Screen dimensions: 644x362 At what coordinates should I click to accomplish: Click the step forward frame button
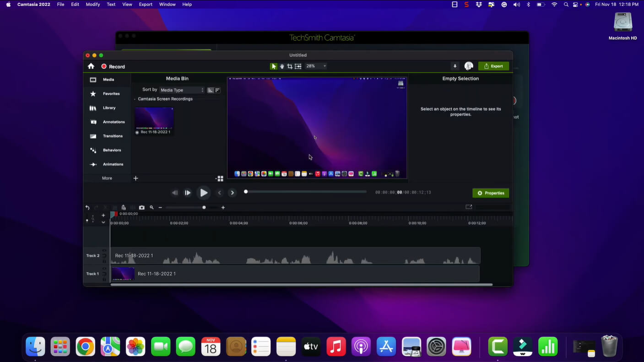tap(188, 193)
